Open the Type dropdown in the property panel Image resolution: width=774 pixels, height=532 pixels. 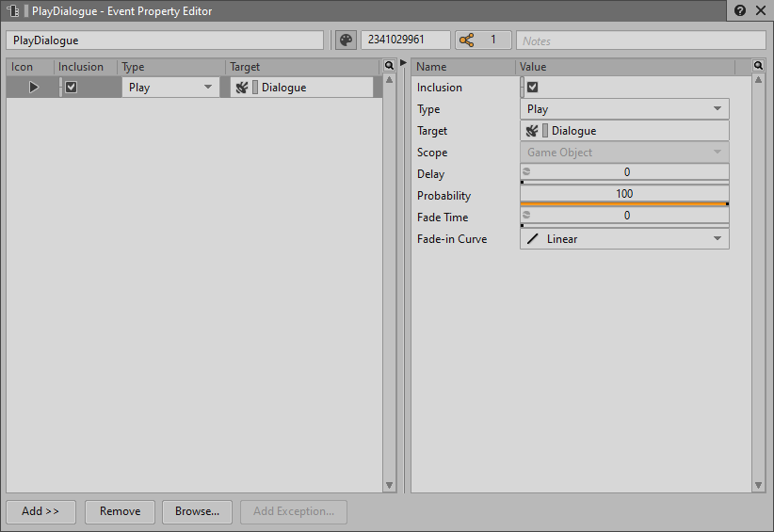point(624,109)
